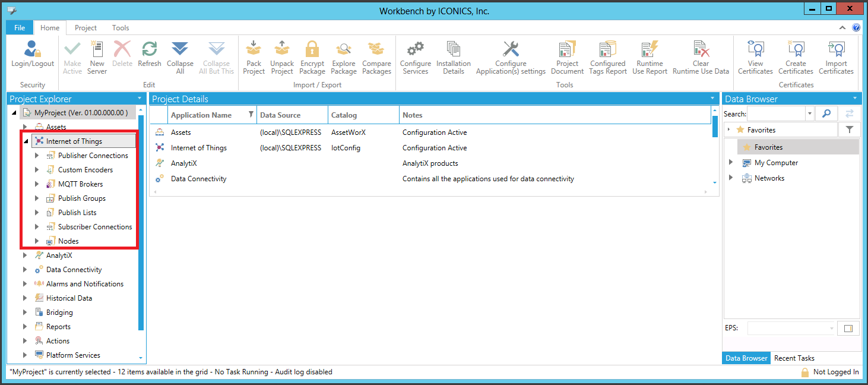This screenshot has height=385, width=868.
Task: Select the Nodes tree item
Action: [x=68, y=241]
